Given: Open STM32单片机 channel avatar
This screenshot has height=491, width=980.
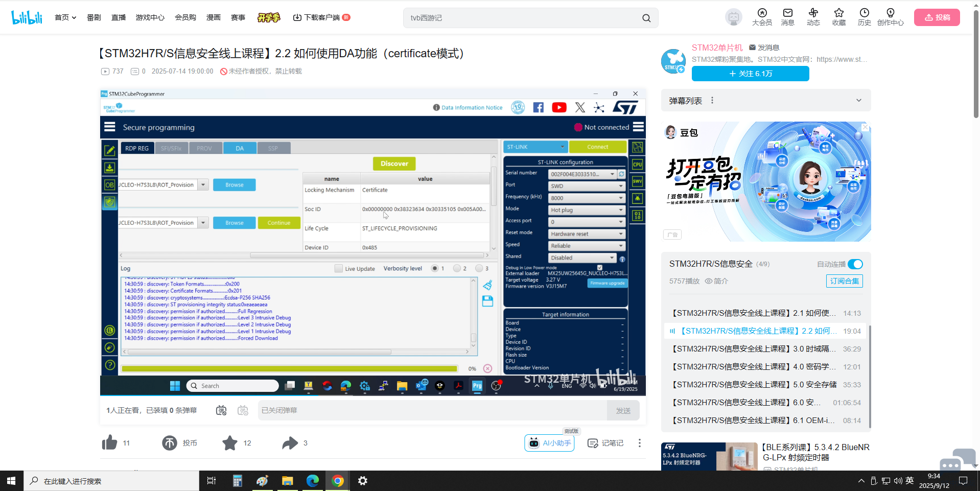Looking at the screenshot, I should point(673,61).
